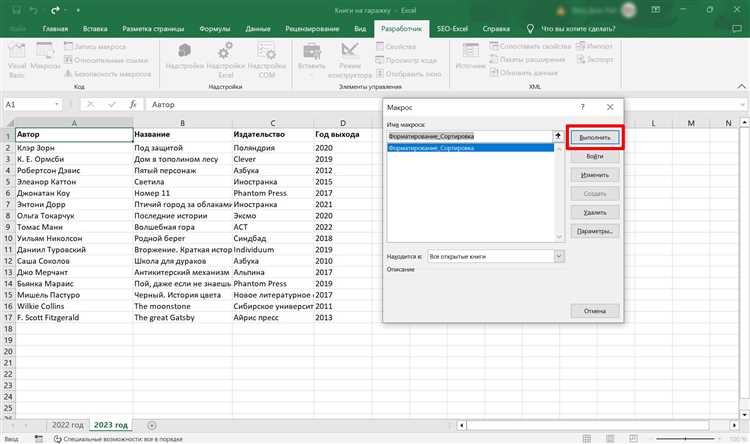Open the Вставка ribbon tab
Image resolution: width=750 pixels, height=444 pixels.
(x=95, y=29)
